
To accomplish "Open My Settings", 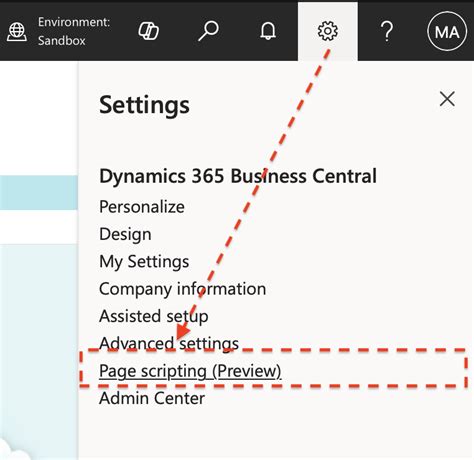I will tap(144, 261).
